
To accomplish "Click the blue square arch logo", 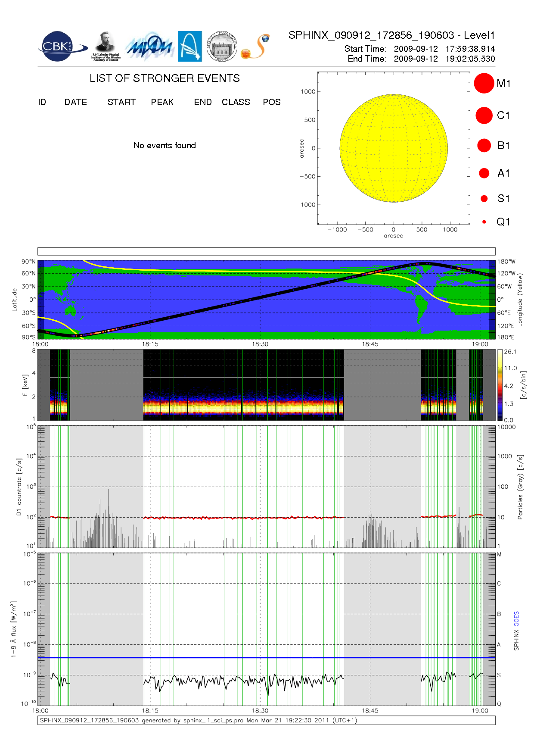I will click(190, 47).
